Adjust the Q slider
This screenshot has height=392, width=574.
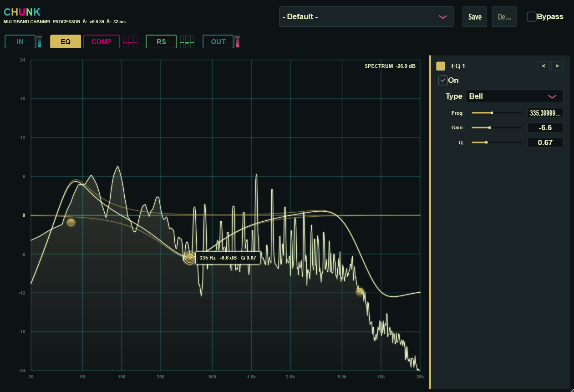496,143
